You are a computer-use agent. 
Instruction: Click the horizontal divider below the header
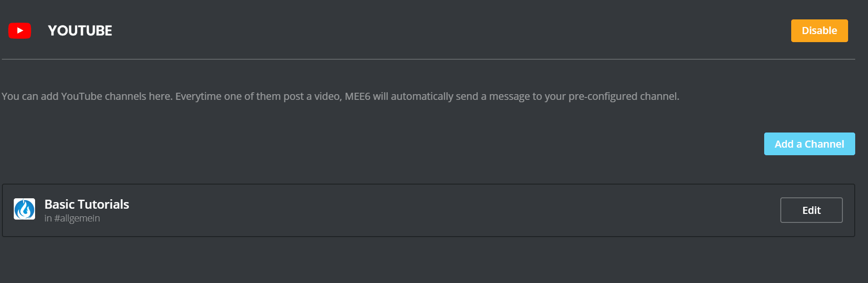click(x=427, y=59)
